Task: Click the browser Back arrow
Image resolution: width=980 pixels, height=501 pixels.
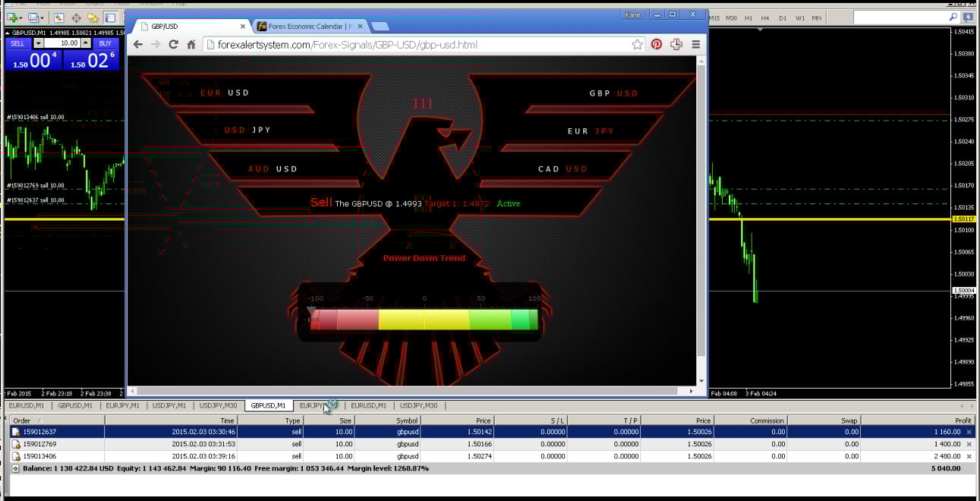Action: point(138,45)
